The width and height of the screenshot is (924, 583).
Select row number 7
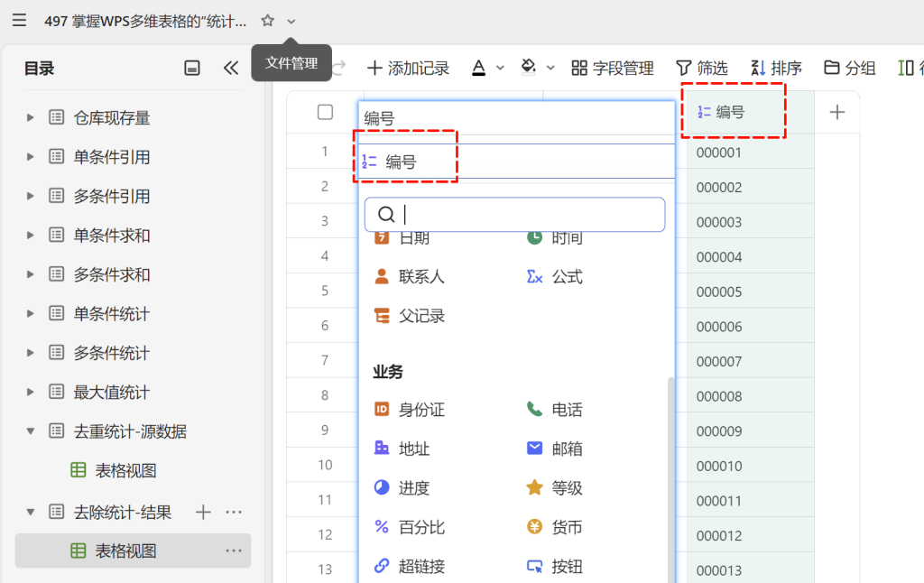(325, 361)
